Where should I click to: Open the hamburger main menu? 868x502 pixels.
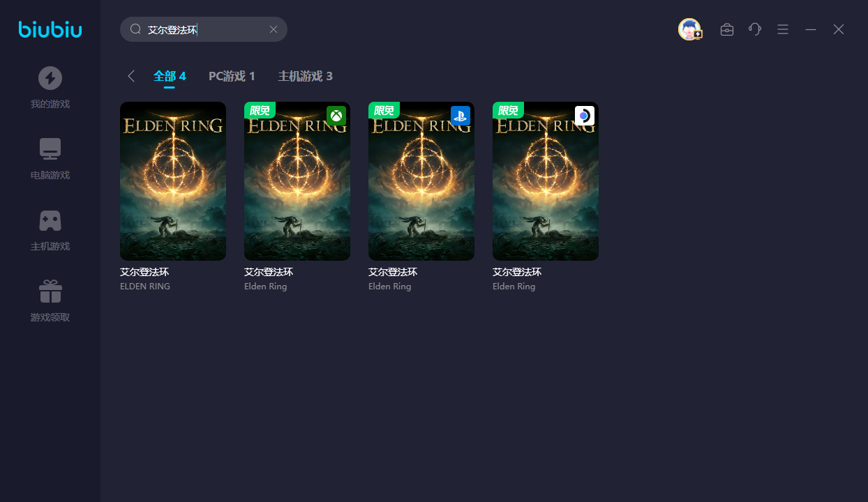coord(783,29)
